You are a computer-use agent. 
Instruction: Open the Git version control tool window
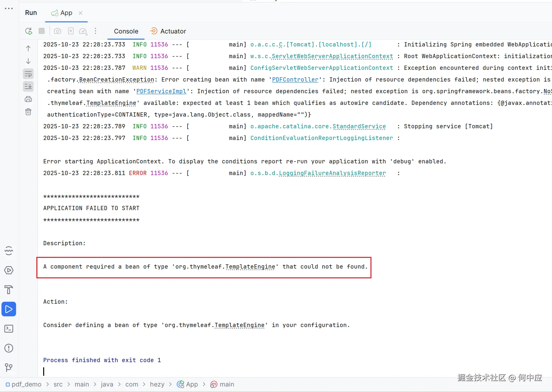coord(9,367)
